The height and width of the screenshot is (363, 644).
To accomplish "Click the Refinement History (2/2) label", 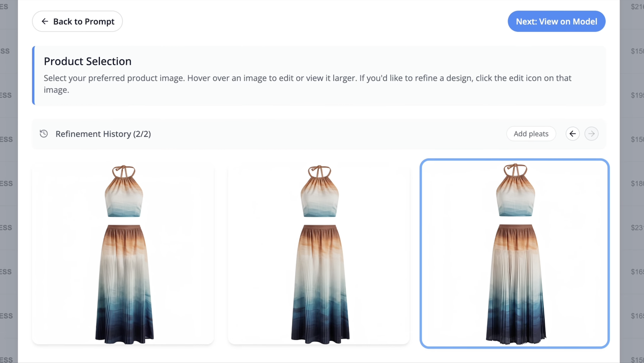I will pyautogui.click(x=103, y=134).
